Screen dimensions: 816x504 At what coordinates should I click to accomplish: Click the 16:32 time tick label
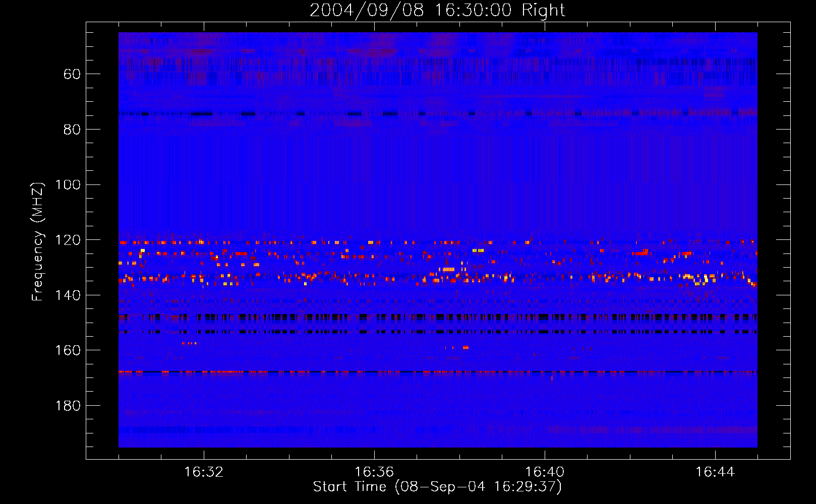click(x=204, y=472)
